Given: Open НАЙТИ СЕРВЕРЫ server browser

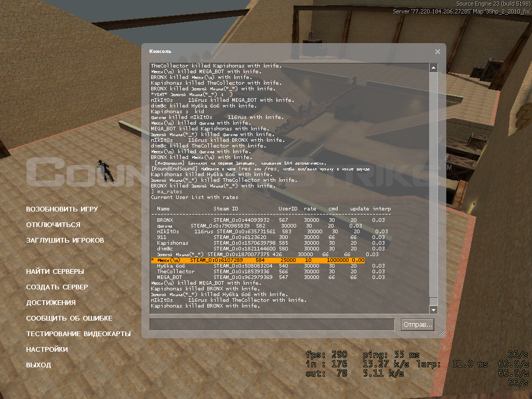Looking at the screenshot, I should pos(55,271).
